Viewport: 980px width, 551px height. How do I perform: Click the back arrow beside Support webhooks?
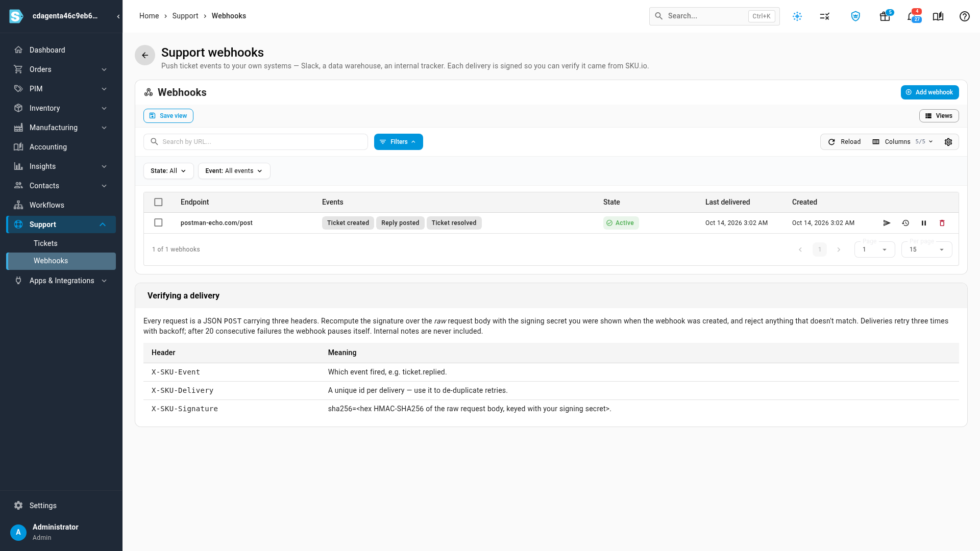[x=145, y=55]
